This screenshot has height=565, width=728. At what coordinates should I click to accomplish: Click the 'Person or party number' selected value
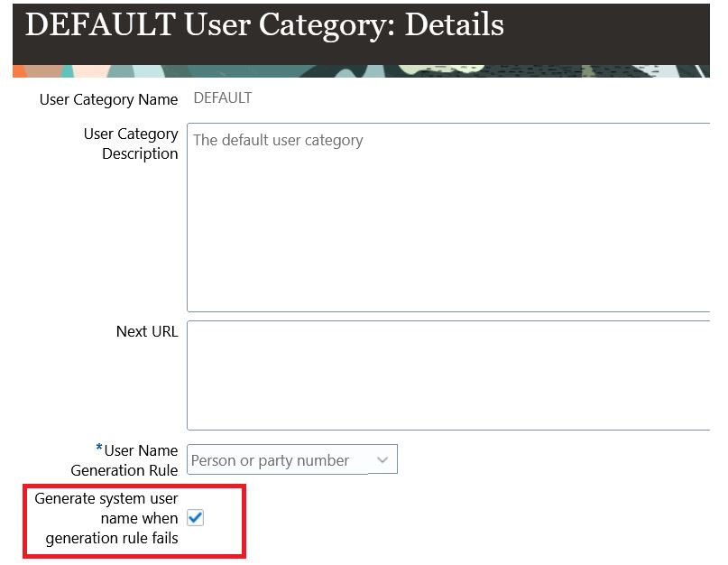point(270,460)
